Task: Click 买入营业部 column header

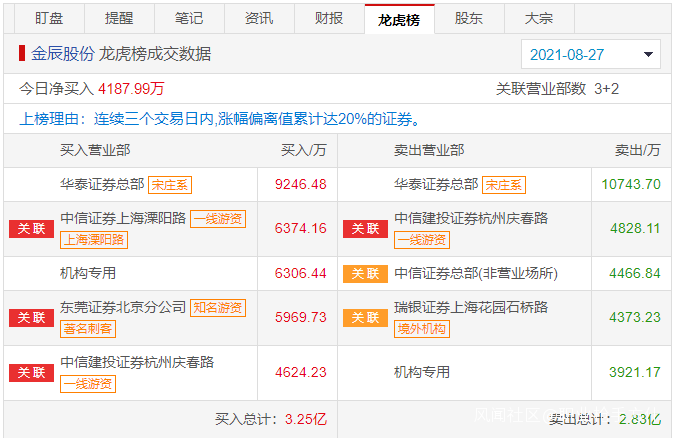Action: click(x=95, y=150)
